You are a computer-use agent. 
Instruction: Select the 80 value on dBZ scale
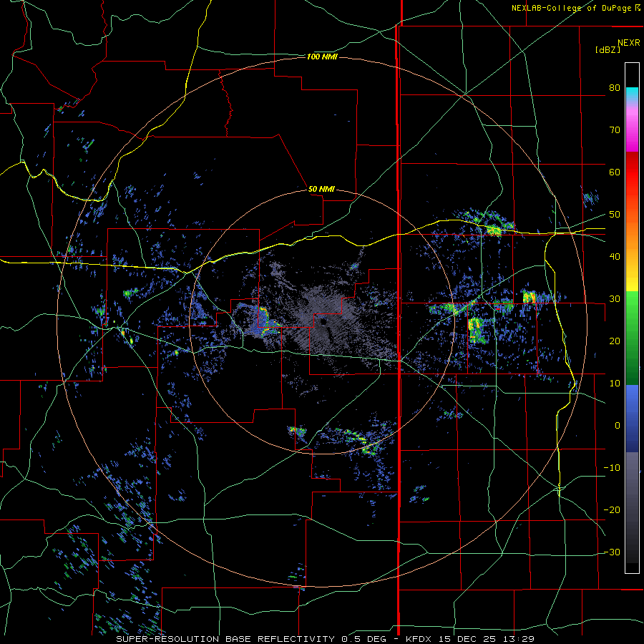[x=615, y=87]
